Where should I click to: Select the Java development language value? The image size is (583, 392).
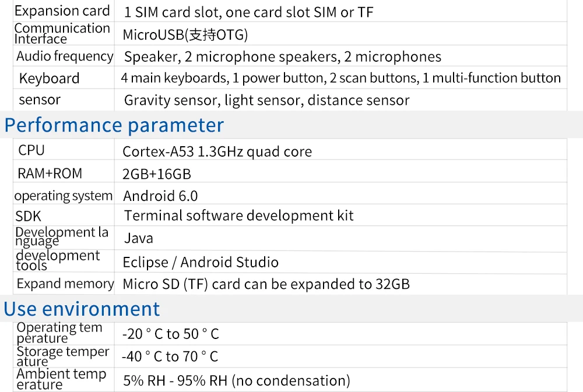[x=139, y=238]
